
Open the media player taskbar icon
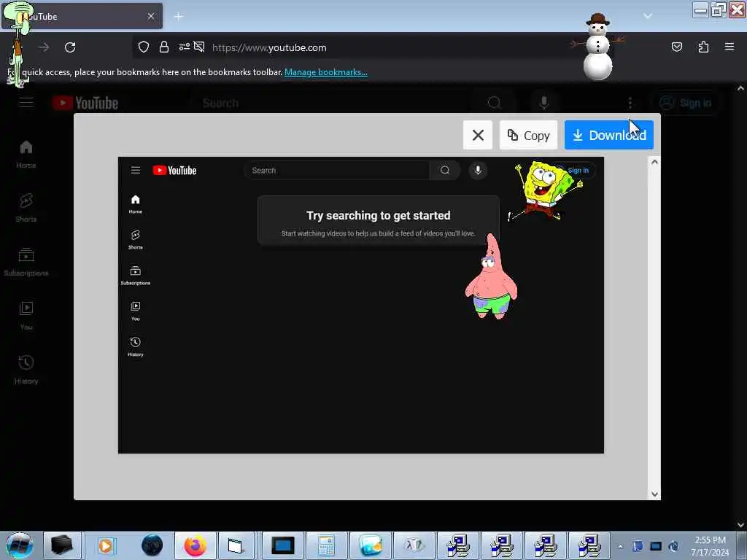(105, 545)
